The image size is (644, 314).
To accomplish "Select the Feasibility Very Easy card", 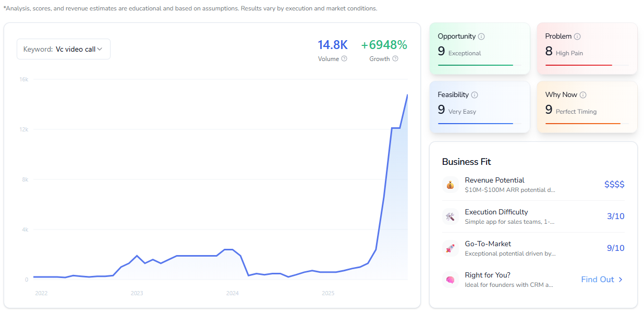I will click(480, 107).
